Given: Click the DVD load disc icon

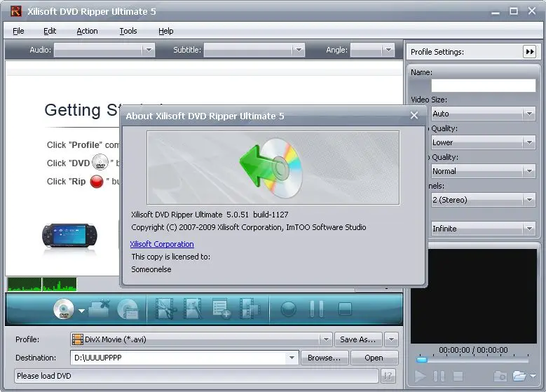Looking at the screenshot, I should (64, 309).
